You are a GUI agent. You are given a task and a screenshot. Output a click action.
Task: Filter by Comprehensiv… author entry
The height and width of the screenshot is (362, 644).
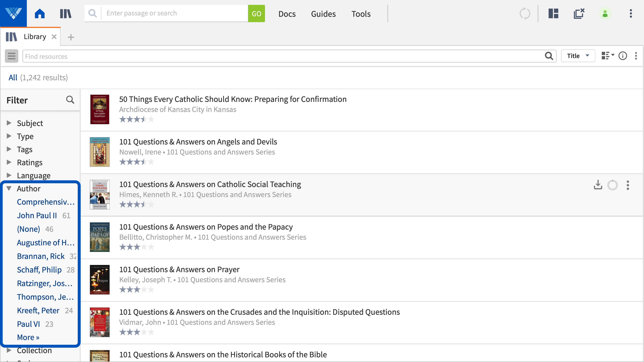click(x=46, y=202)
